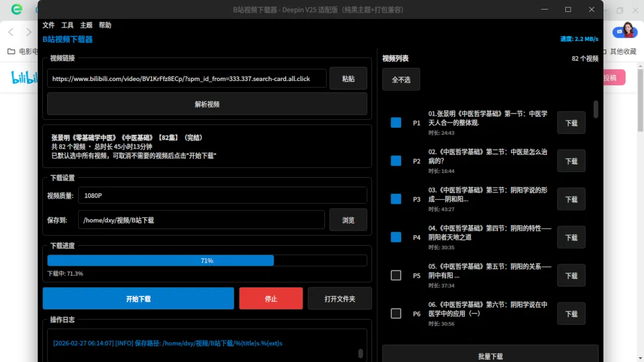This screenshot has width=644, height=362.
Task: Click the user avatar in browser window
Action: (x=627, y=30)
